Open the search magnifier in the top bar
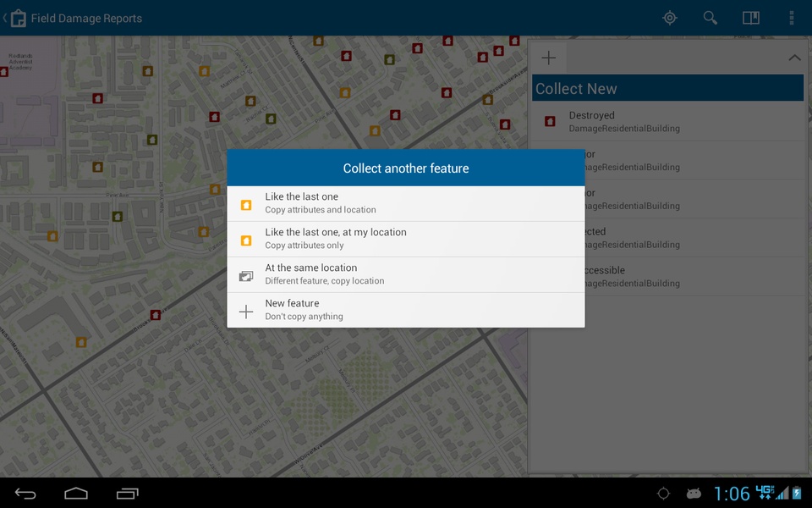Viewport: 812px width, 508px height. tap(710, 18)
